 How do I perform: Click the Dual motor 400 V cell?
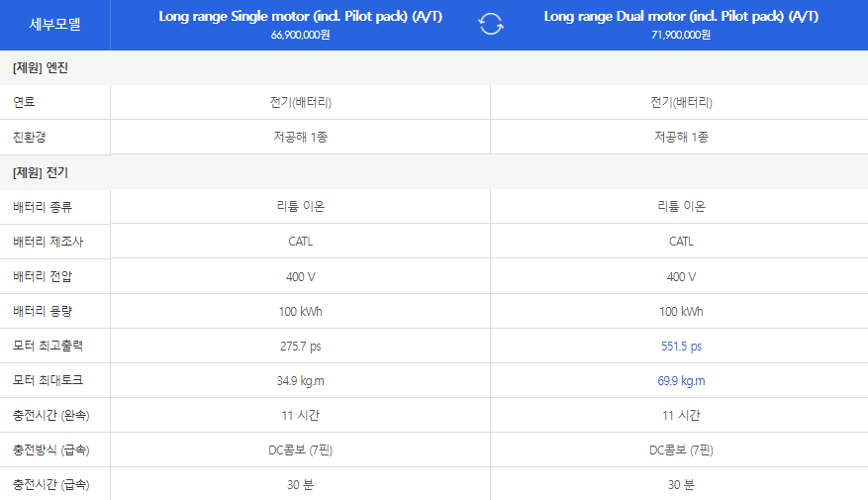(681, 277)
